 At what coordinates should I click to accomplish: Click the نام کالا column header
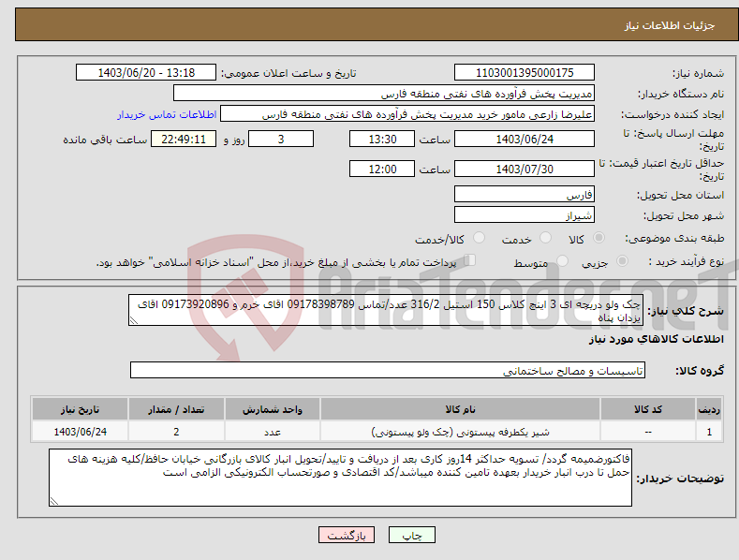tap(460, 409)
